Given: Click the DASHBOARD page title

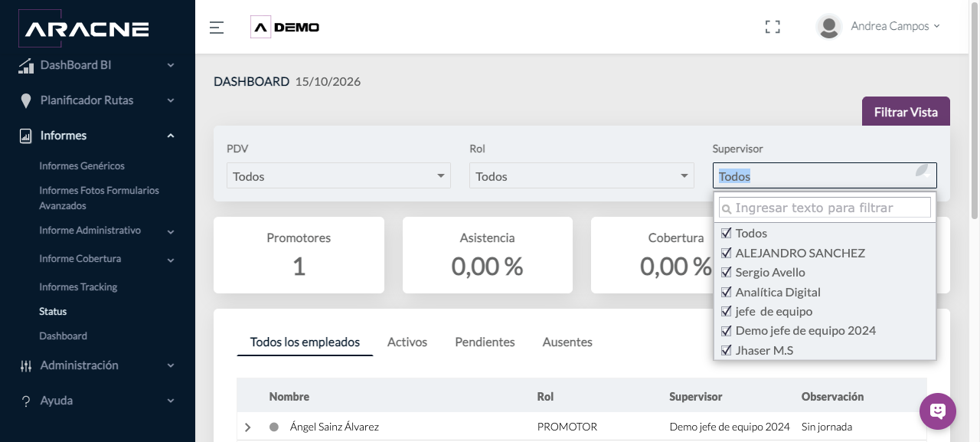Looking at the screenshot, I should [x=251, y=81].
